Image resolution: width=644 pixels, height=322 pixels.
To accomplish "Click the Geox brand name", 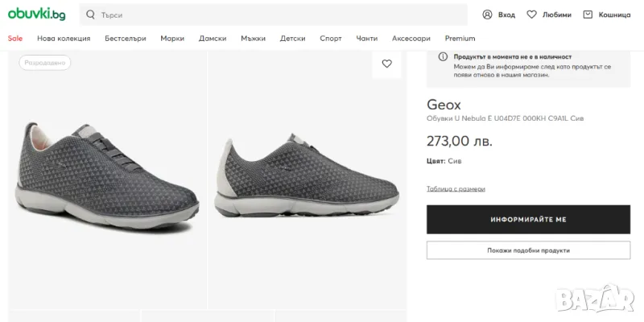I will tap(444, 105).
